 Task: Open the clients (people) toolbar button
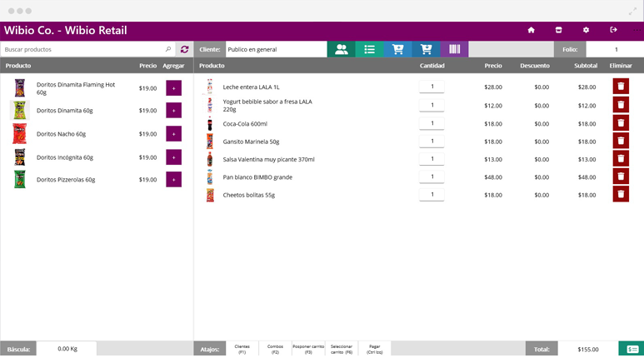pos(342,49)
